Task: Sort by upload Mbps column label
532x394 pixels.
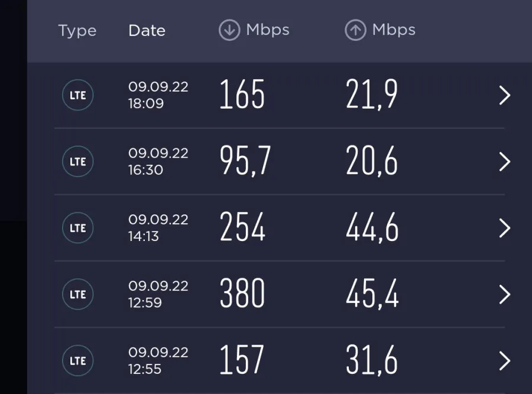Action: pos(394,31)
